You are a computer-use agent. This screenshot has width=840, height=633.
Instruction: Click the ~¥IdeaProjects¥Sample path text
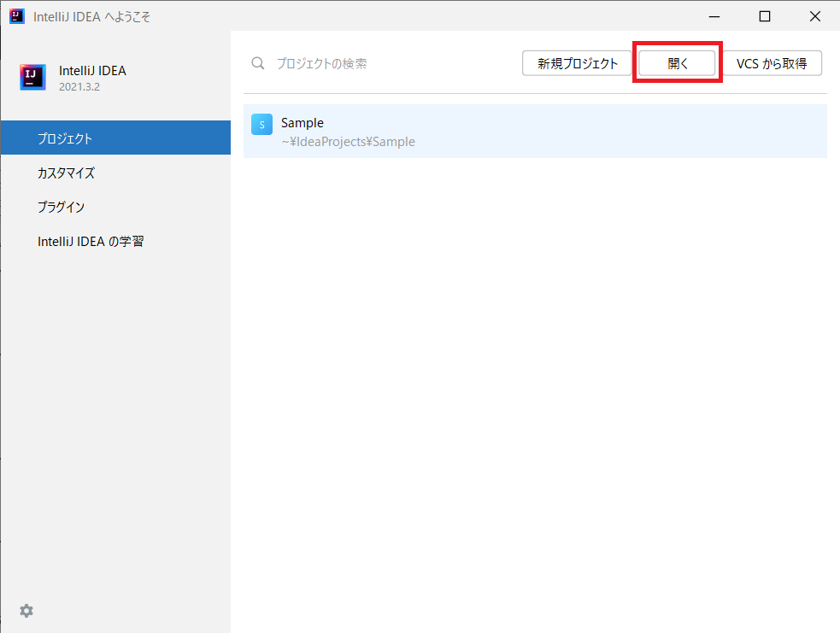[348, 142]
